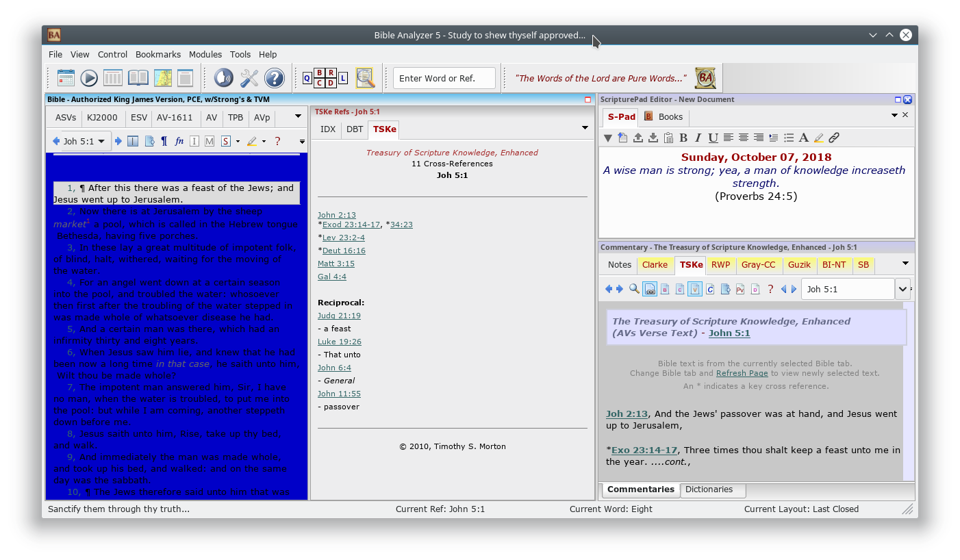960x560 pixels.
Task: Expand the Bible version tabs dropdown arrow
Action: point(299,116)
